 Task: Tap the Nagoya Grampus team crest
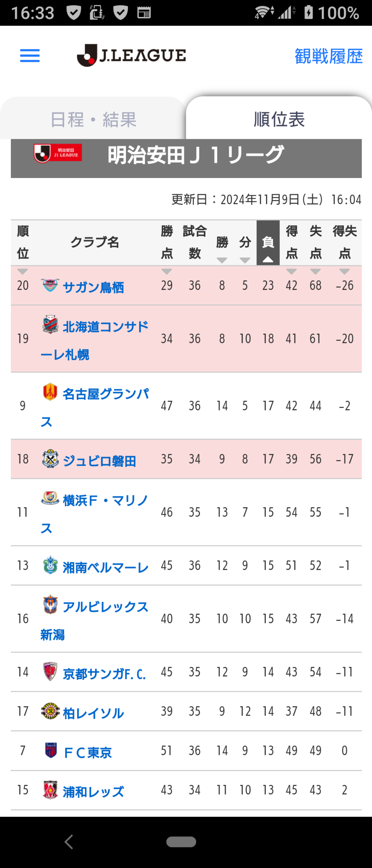50,392
